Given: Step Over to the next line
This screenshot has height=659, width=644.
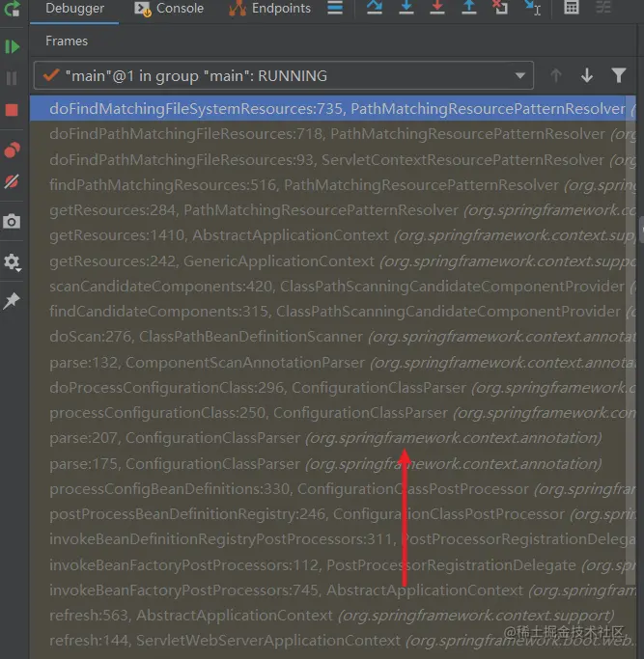Looking at the screenshot, I should coord(375,8).
